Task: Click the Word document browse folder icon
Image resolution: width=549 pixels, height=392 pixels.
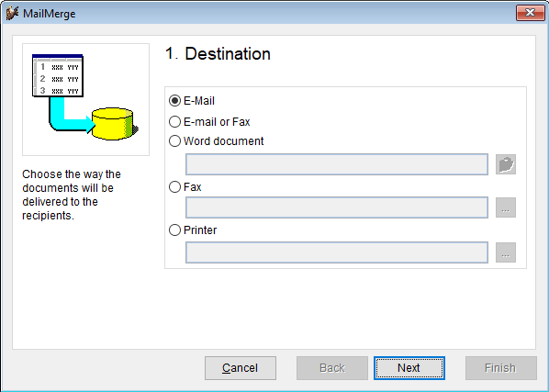Action: click(506, 164)
